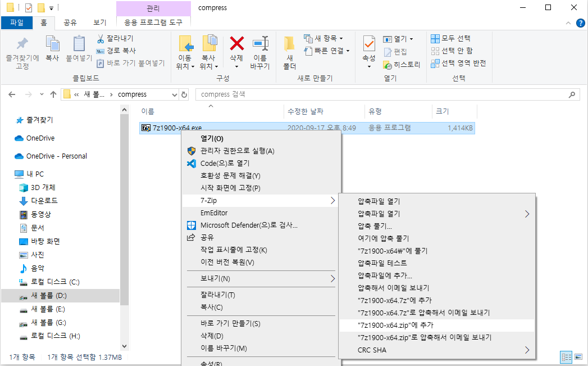Open Customize Quick Access Toolbar dropdown
The image size is (588, 366).
click(51, 8)
